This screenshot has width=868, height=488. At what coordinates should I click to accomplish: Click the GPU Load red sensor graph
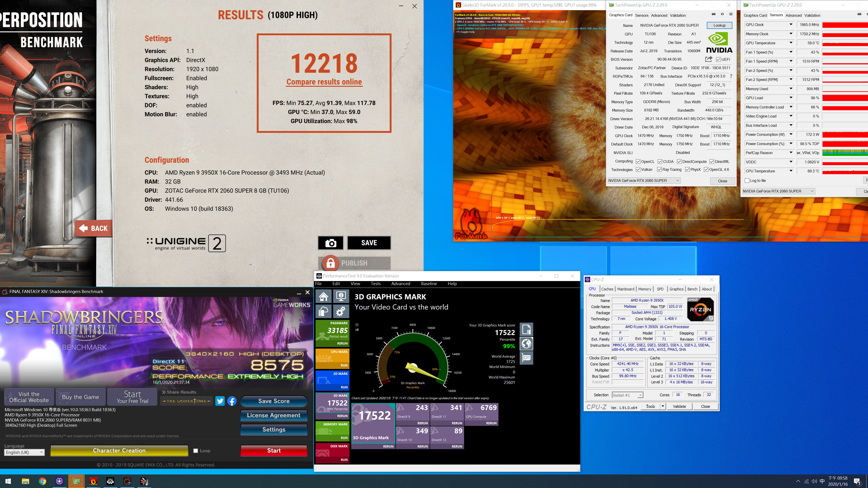pyautogui.click(x=845, y=98)
